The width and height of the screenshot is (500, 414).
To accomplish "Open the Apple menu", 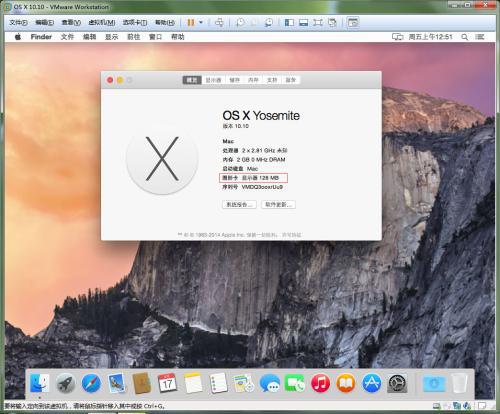I will coord(18,37).
